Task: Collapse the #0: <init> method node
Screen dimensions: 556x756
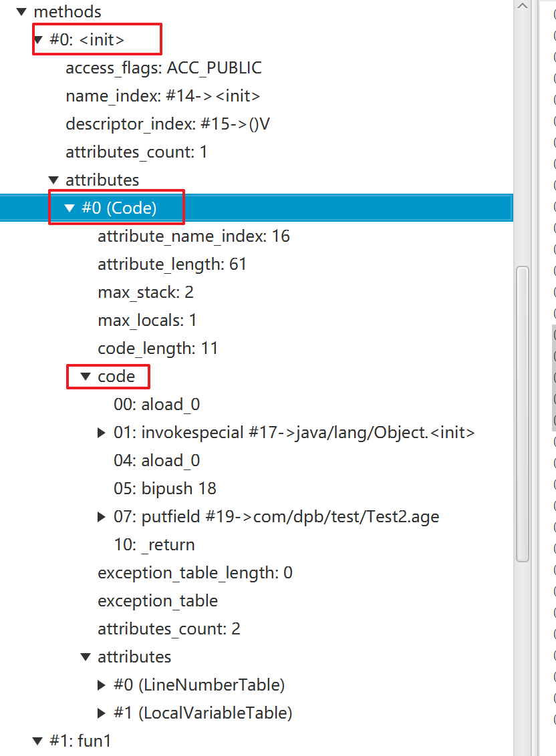Action: point(38,40)
